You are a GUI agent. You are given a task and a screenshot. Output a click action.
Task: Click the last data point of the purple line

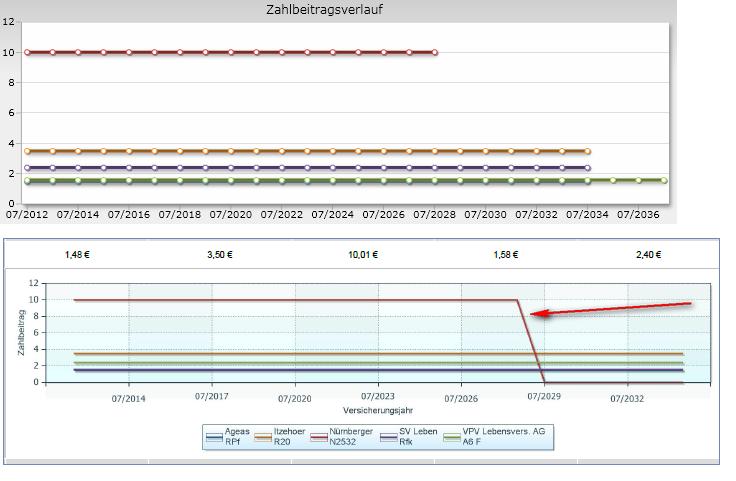588,168
